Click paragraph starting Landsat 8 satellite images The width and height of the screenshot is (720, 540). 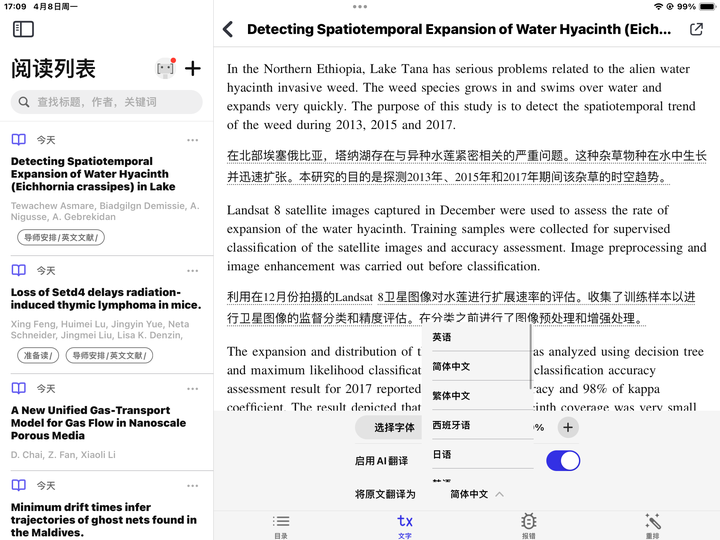pos(467,238)
